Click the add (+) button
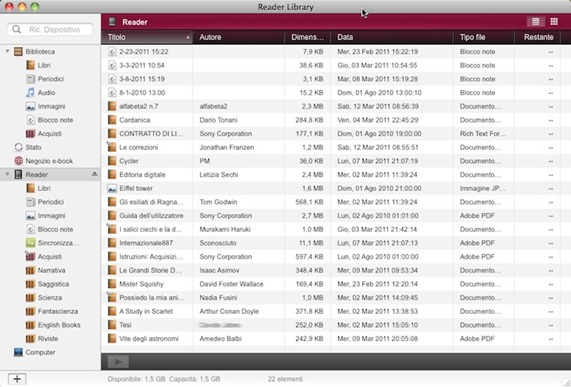This screenshot has height=387, width=571. click(x=17, y=379)
